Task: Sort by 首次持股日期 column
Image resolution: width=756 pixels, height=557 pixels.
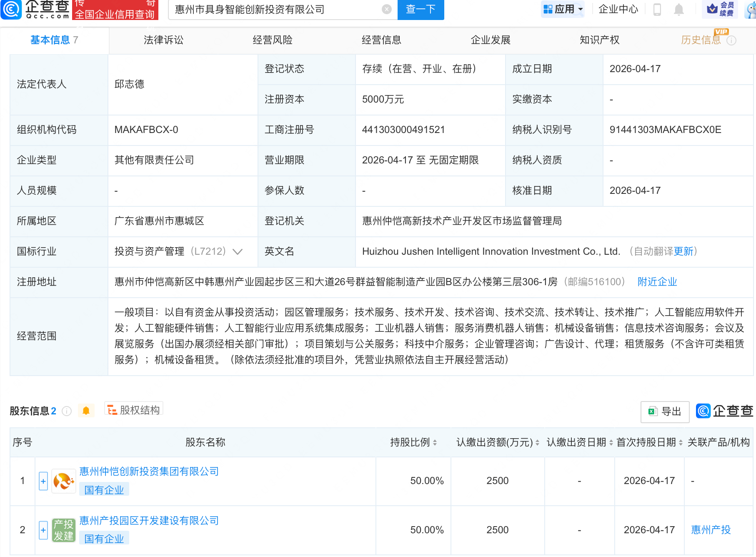Action: (681, 442)
